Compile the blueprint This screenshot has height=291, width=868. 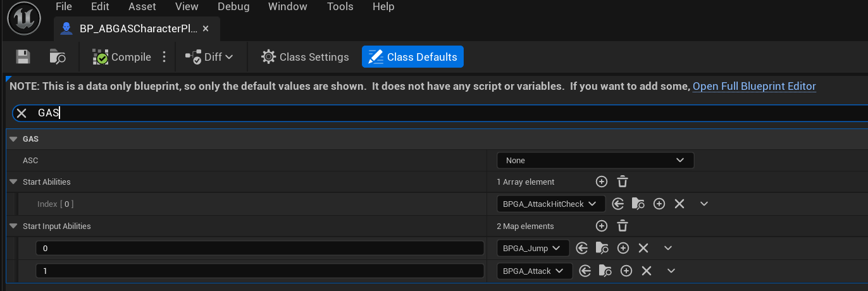pyautogui.click(x=121, y=57)
